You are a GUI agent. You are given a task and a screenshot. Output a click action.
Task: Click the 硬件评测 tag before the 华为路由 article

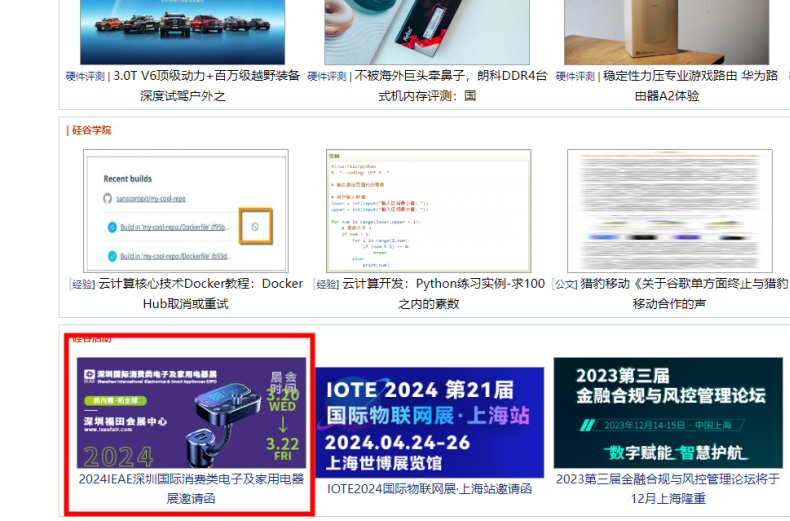(x=576, y=76)
